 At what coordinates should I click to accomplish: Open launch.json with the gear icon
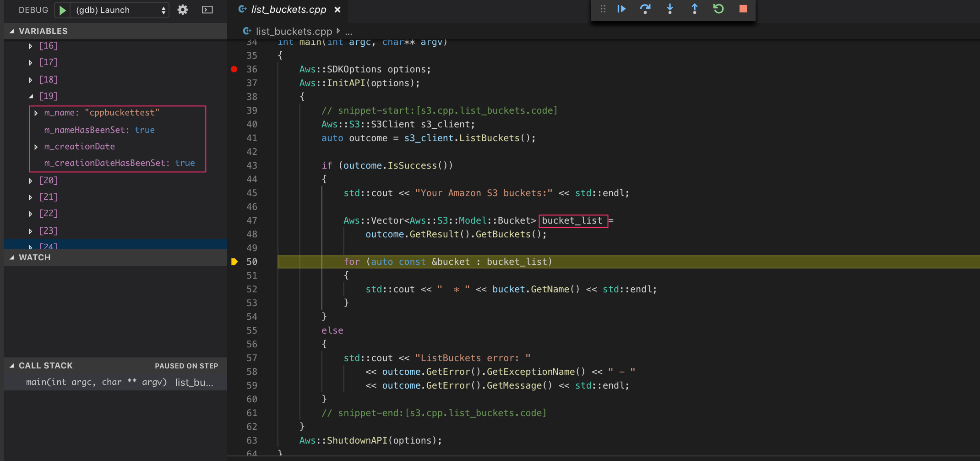(183, 10)
